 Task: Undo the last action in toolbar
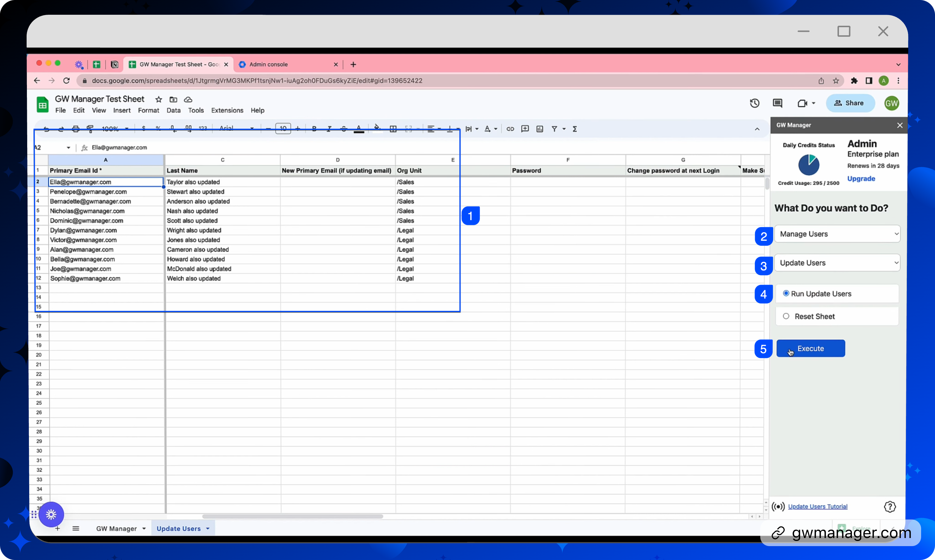pyautogui.click(x=46, y=129)
